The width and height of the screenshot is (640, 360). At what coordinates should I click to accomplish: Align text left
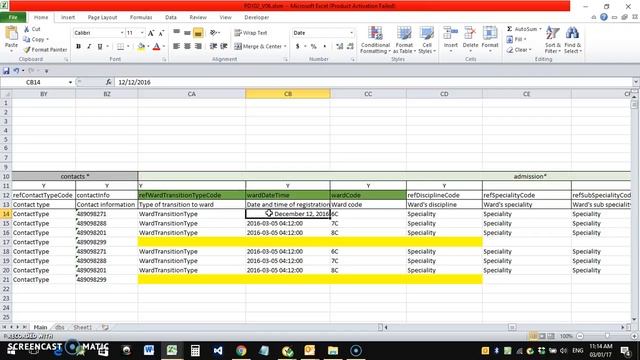(x=176, y=47)
